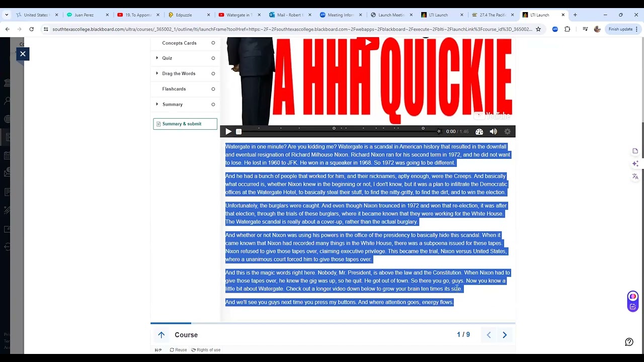Close the Edpuzzle tab

[x=208, y=15]
